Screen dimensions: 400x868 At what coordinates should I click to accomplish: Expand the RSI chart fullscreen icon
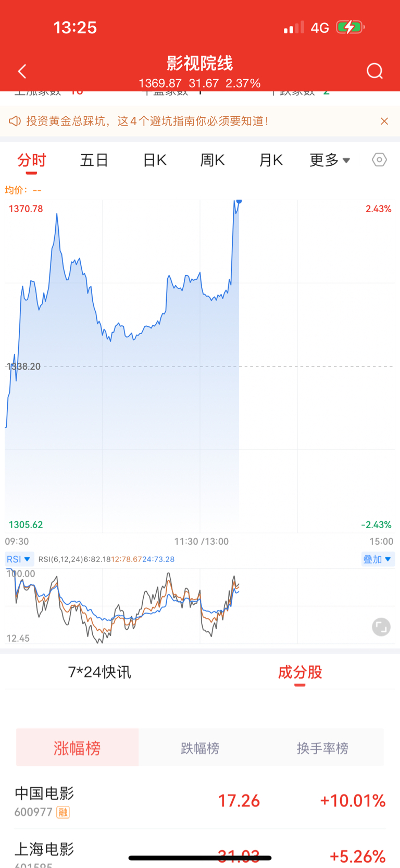[x=381, y=627]
